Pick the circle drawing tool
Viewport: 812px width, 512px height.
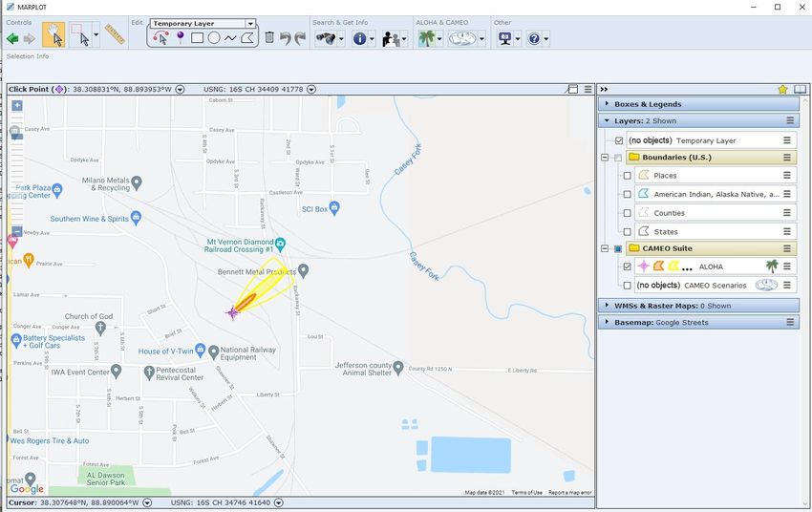point(214,38)
